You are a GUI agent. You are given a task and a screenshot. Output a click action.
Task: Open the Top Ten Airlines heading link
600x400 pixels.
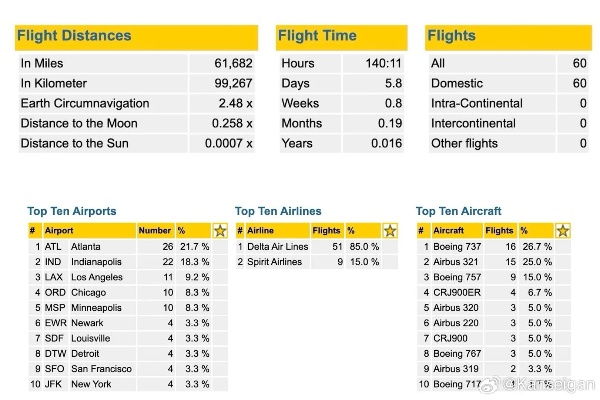click(x=278, y=211)
